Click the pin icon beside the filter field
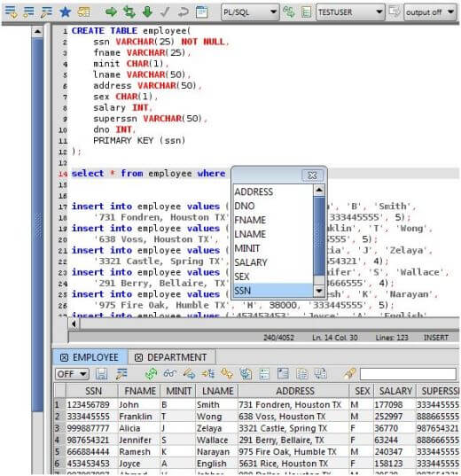The image size is (461, 476). tap(349, 374)
